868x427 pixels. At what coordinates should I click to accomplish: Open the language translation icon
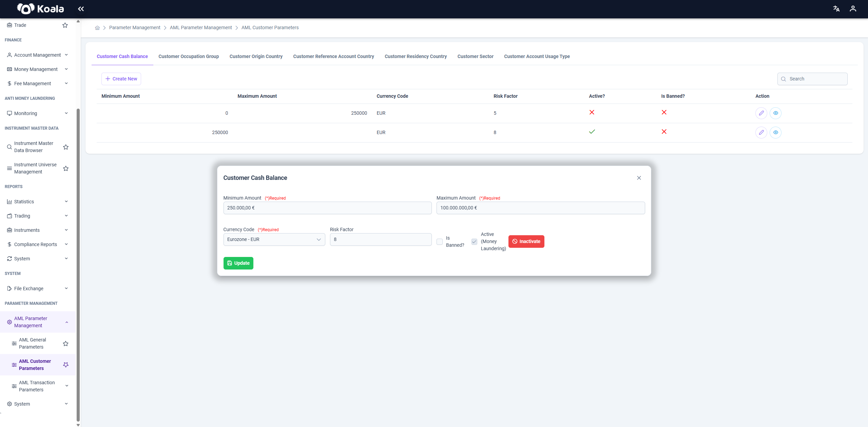[x=836, y=9]
